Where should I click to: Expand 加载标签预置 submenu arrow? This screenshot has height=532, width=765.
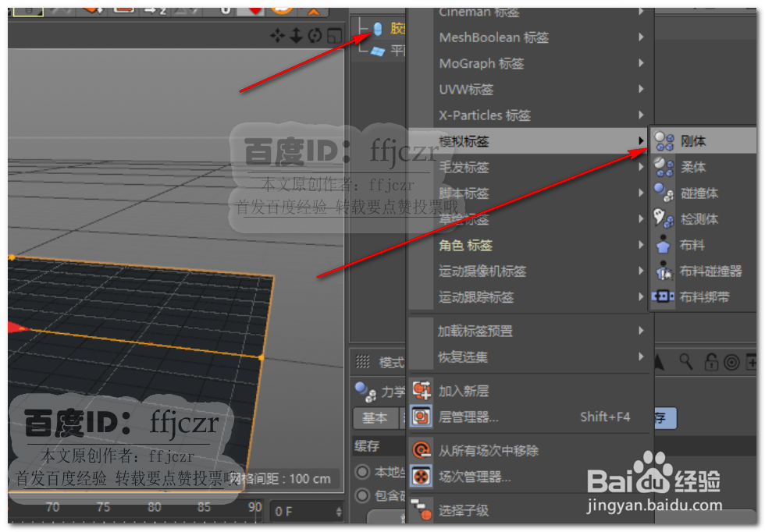pyautogui.click(x=641, y=331)
